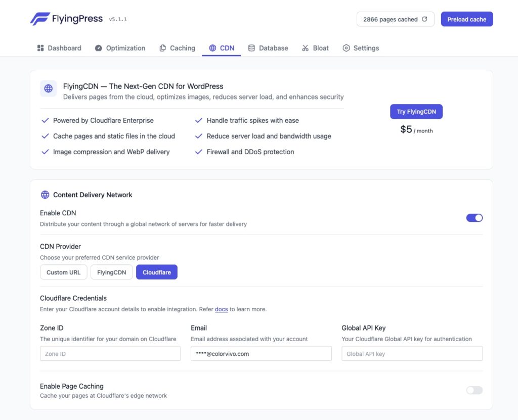Turn on Enable Page Caching toggle
Viewport: 518px width, 420px height.
pyautogui.click(x=474, y=390)
